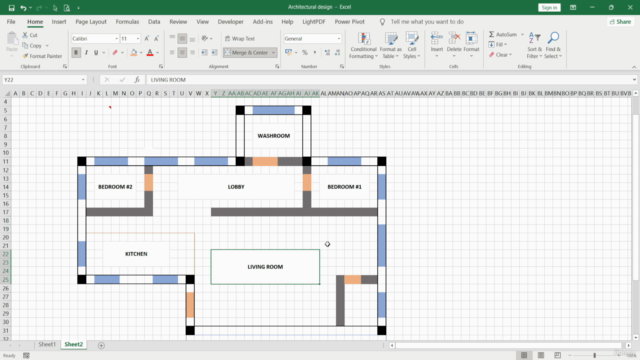Viewport: 640px width, 360px height.
Task: Toggle Center horizontal alignment
Action: pos(182,53)
